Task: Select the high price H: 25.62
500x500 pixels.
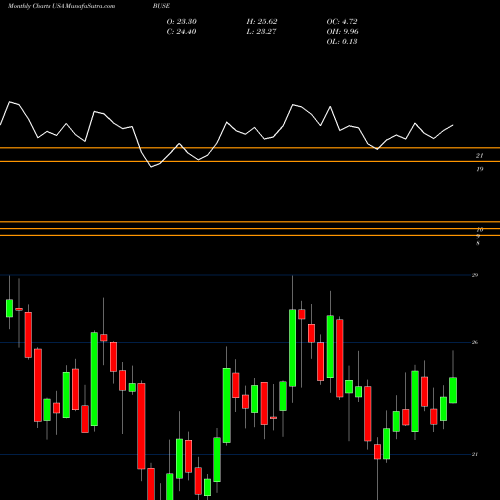Action: click(262, 22)
